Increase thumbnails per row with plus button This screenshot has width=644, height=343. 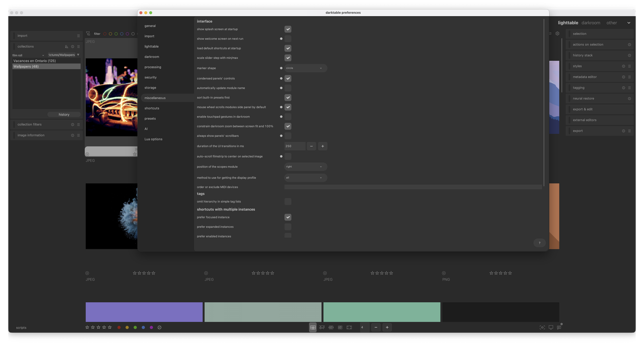pyautogui.click(x=387, y=327)
